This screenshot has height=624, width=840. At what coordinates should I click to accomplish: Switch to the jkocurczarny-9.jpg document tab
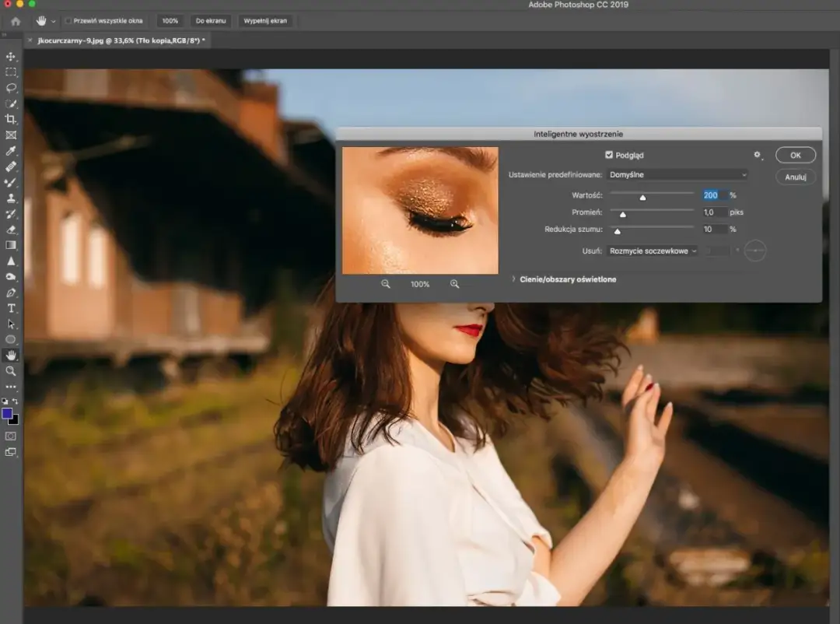(x=121, y=40)
